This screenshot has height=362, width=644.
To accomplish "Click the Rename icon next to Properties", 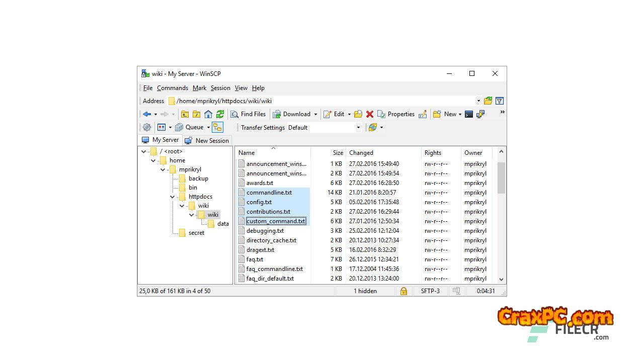I will 423,114.
